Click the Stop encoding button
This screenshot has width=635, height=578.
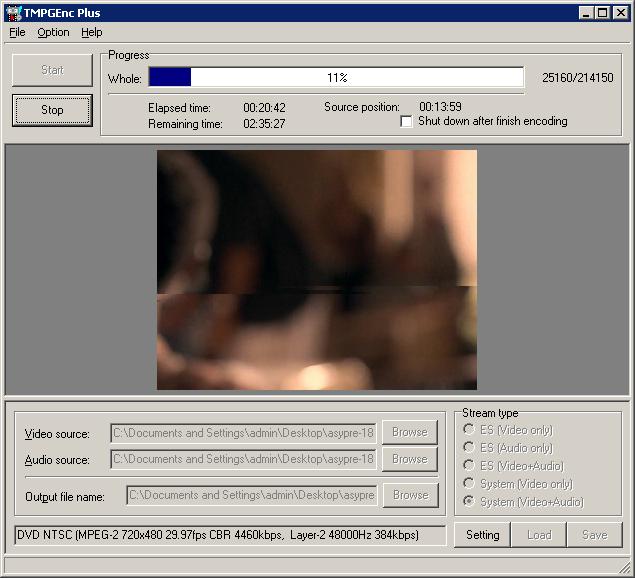tap(52, 110)
